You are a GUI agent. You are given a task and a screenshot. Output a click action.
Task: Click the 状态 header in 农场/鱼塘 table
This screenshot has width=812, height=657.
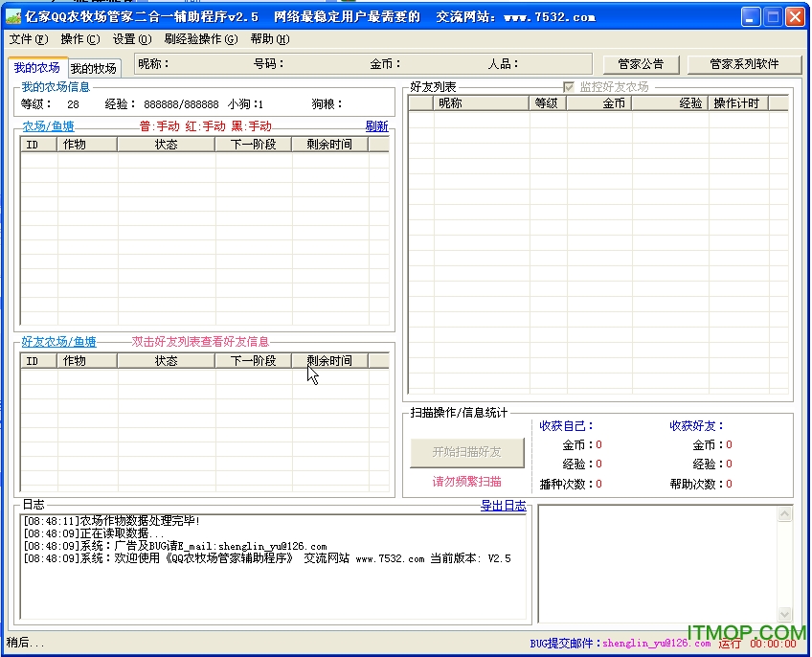click(x=167, y=144)
